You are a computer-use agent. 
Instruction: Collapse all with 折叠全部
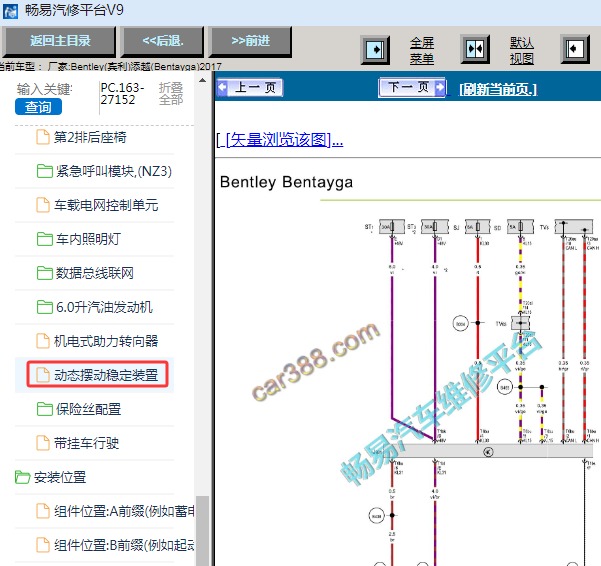coord(171,94)
